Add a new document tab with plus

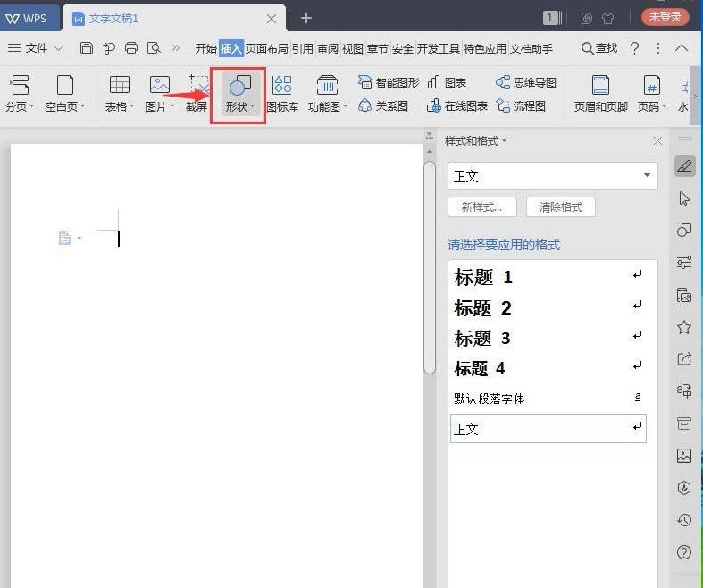click(x=306, y=18)
